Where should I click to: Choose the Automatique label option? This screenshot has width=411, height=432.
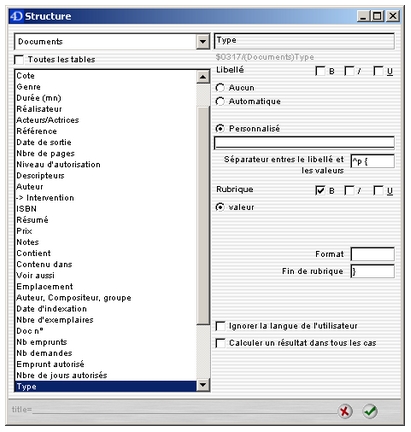(220, 101)
